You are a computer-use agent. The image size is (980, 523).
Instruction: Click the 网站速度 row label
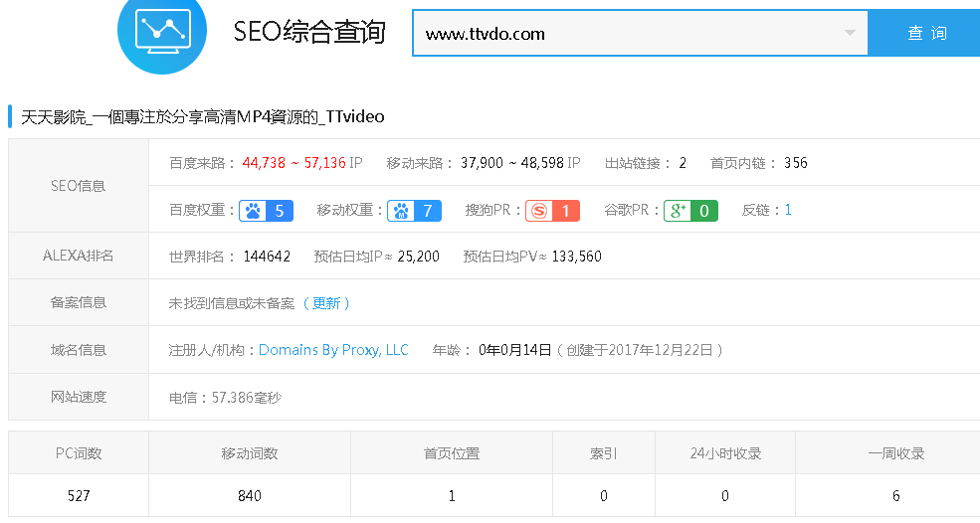tap(79, 397)
